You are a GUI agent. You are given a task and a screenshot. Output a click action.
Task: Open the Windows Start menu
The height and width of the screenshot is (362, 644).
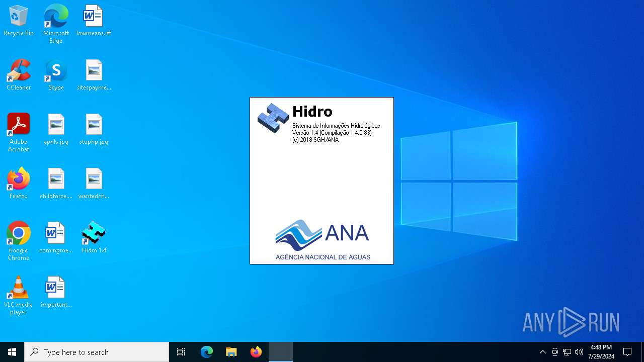click(12, 352)
